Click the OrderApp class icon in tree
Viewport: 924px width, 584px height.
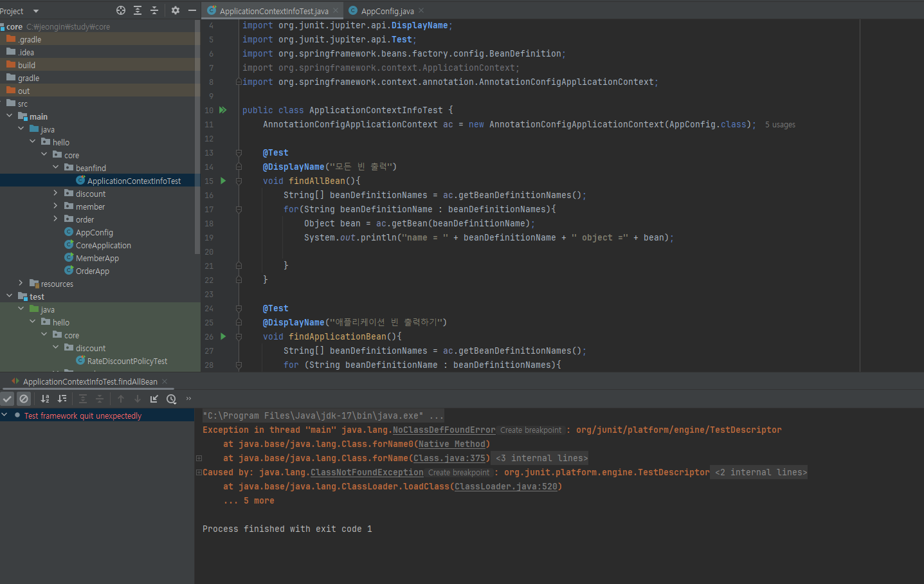click(x=69, y=271)
